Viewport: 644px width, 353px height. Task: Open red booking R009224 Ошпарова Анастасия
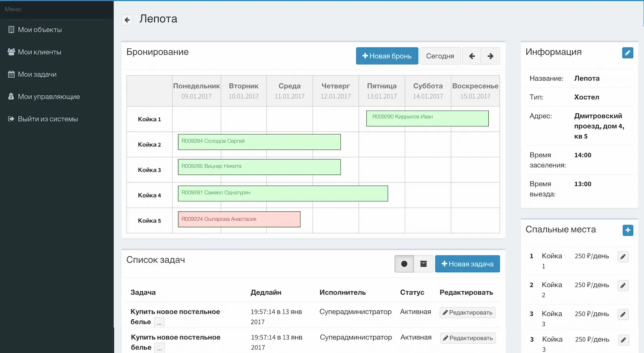coord(239,219)
